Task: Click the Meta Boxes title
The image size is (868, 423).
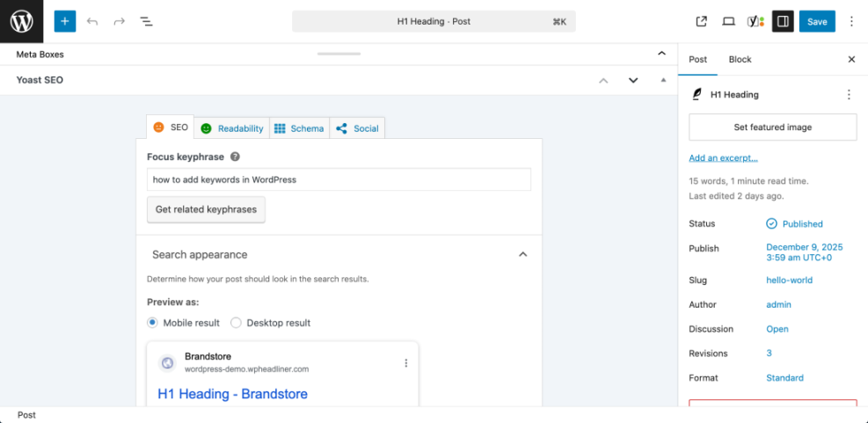Action: coord(40,55)
